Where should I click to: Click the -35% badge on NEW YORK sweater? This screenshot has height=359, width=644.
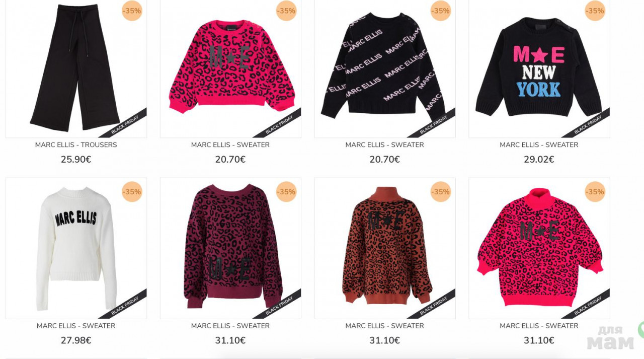[x=595, y=11]
